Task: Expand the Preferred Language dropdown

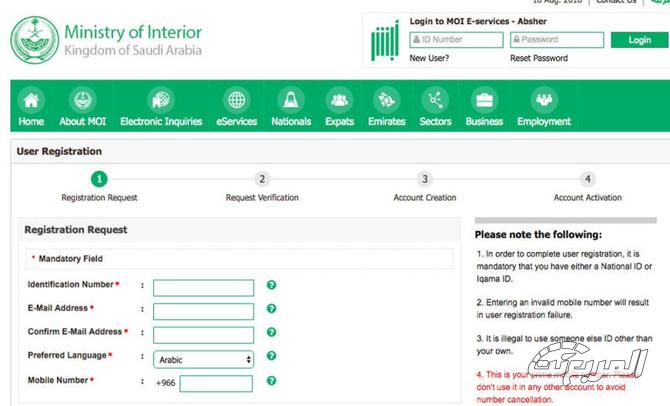Action: (x=203, y=359)
